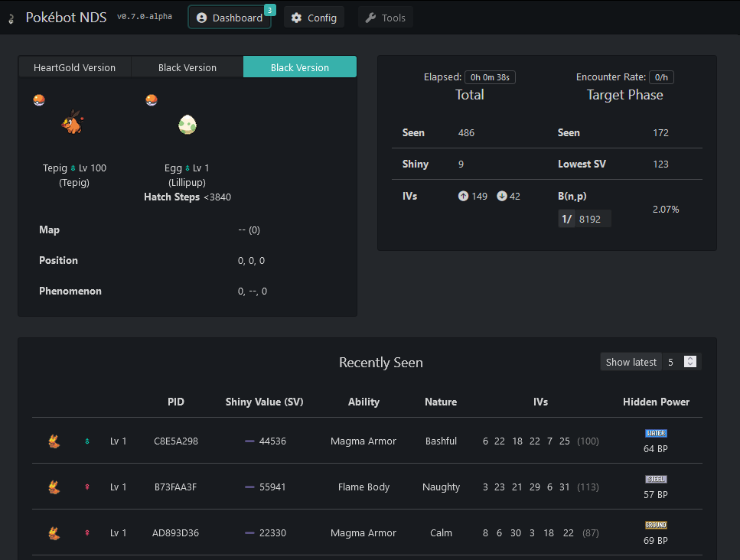This screenshot has height=560, width=740.
Task: Click the Shiny count 9
Action: 461,164
